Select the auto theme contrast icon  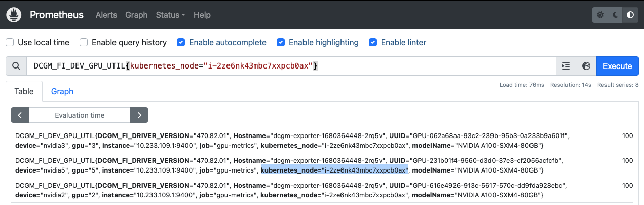pyautogui.click(x=630, y=15)
